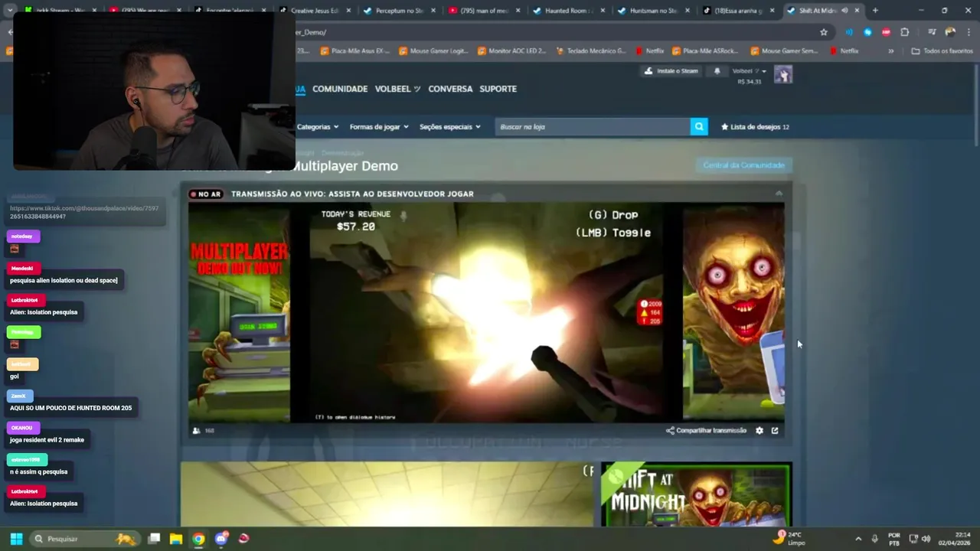Pop out the broadcast in new window

pos(775,431)
